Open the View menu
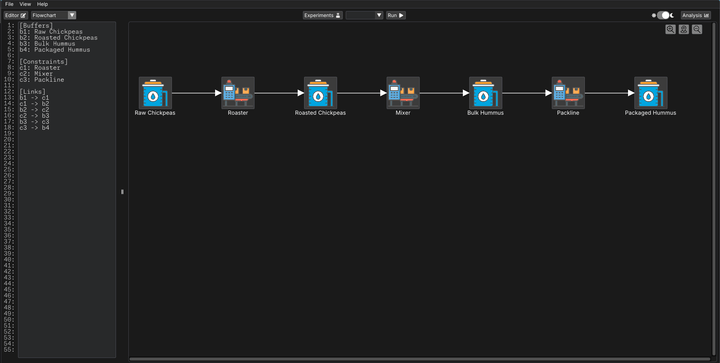Viewport: 720px width, 363px height. [x=25, y=4]
